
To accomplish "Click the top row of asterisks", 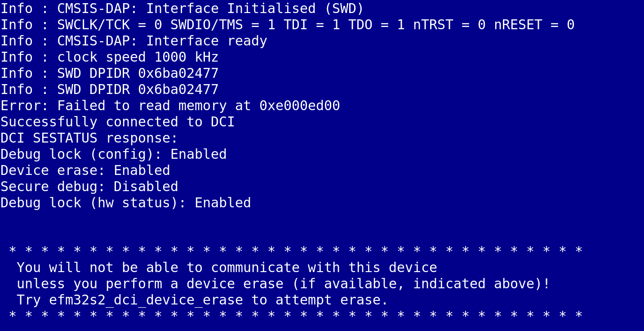I will coord(295,250).
